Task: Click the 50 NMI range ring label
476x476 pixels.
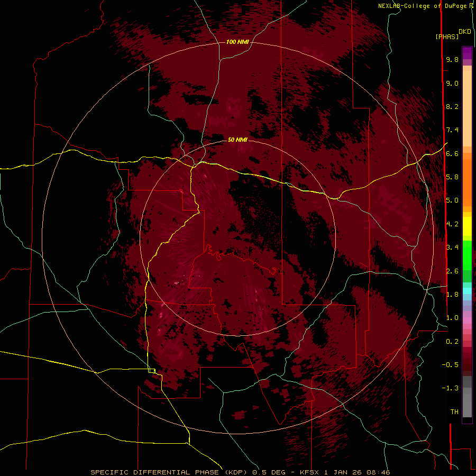Action: 237,140
